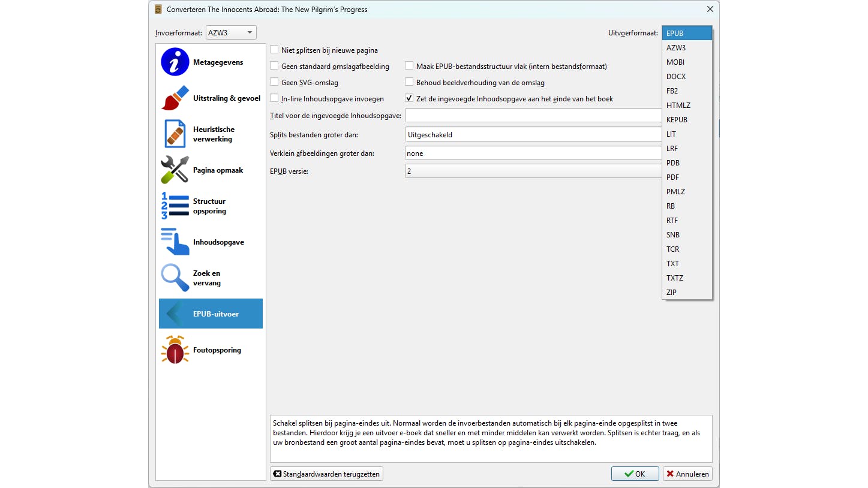The width and height of the screenshot is (868, 488).
Task: Select EPUB in the output format list
Action: coord(687,34)
